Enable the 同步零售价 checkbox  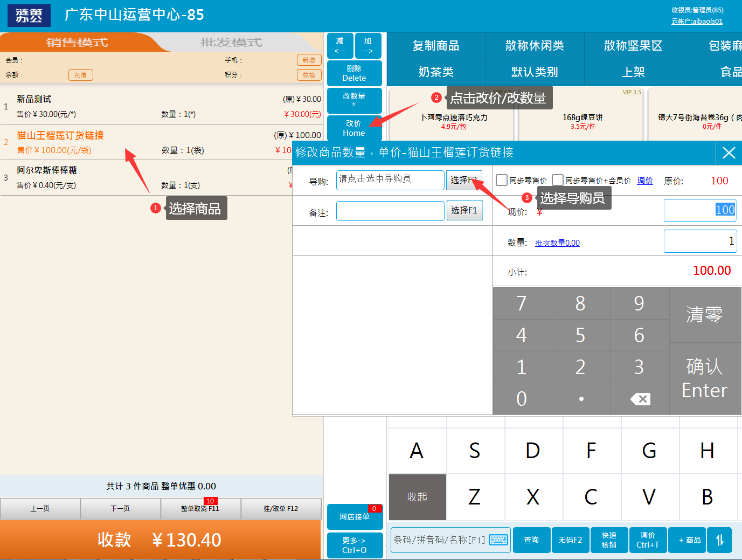tap(502, 180)
